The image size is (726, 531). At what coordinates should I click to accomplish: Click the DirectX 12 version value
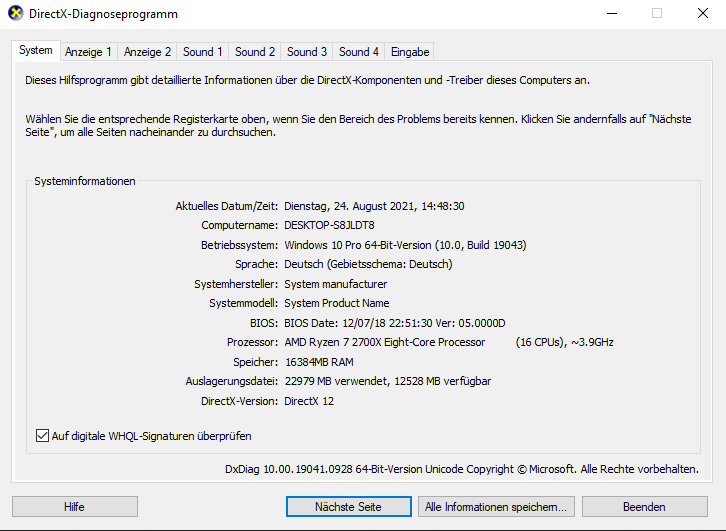309,401
